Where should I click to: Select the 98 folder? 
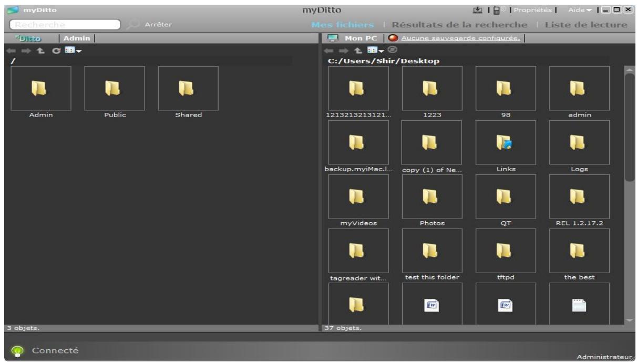[506, 92]
